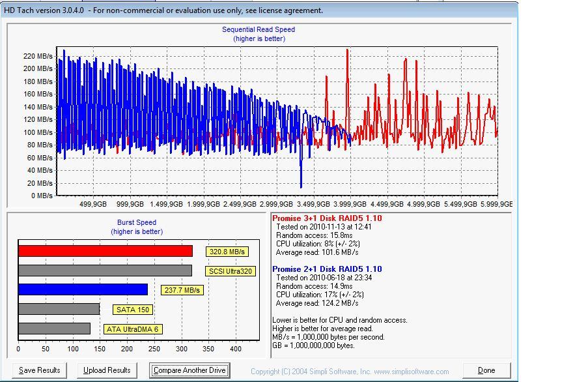Screen dimensions: 588x382
Task: Click the Save Results button
Action: coord(39,370)
